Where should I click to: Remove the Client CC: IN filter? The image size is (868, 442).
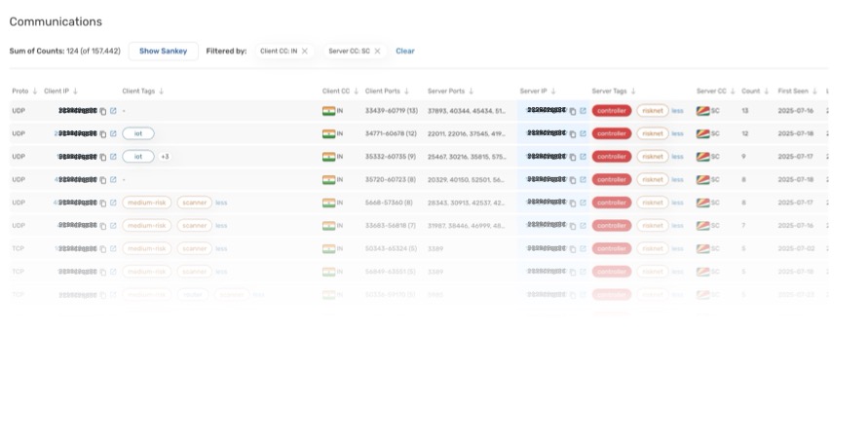click(305, 51)
